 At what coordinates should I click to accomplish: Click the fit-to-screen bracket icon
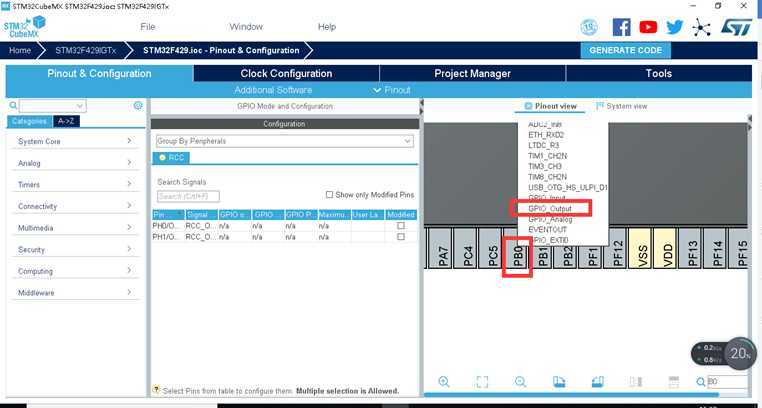[482, 382]
